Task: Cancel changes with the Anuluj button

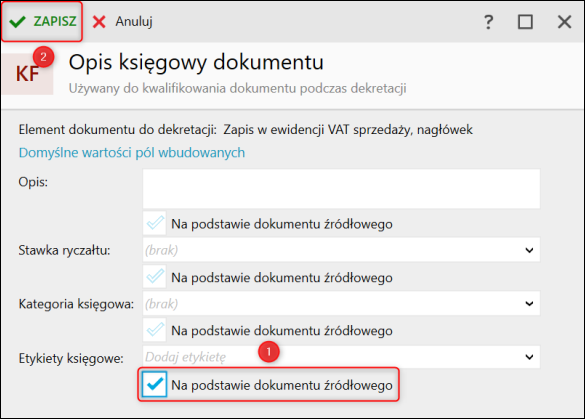Action: 122,22
